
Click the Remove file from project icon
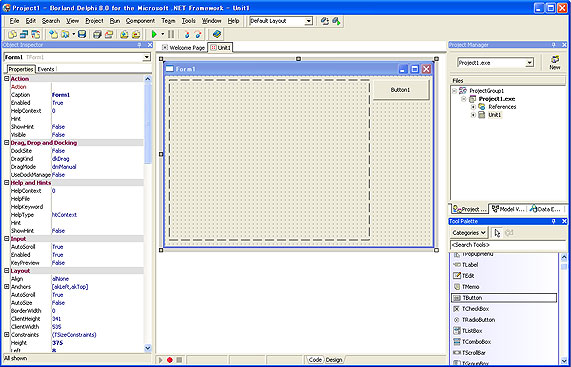click(136, 34)
